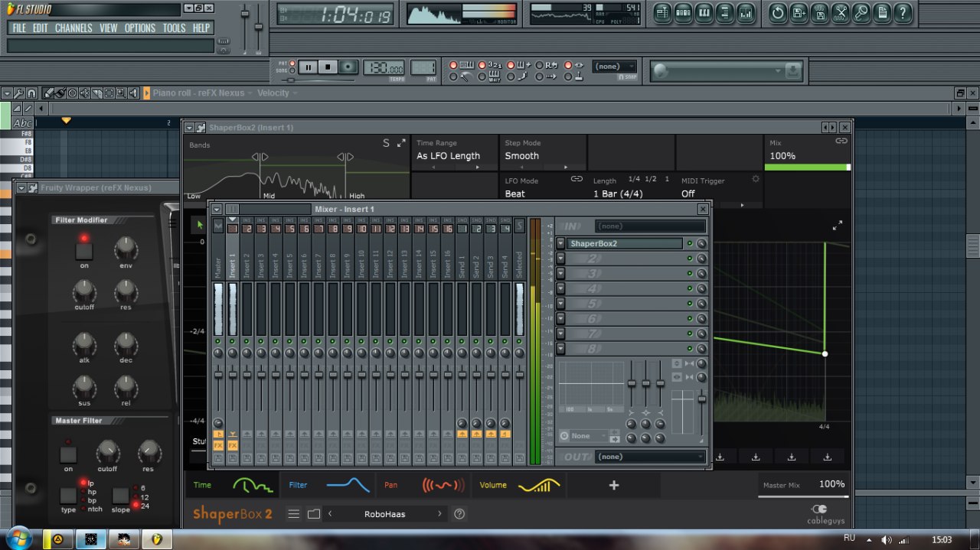The height and width of the screenshot is (550, 980).
Task: Click MIDI Trigger settings gear
Action: tap(756, 179)
